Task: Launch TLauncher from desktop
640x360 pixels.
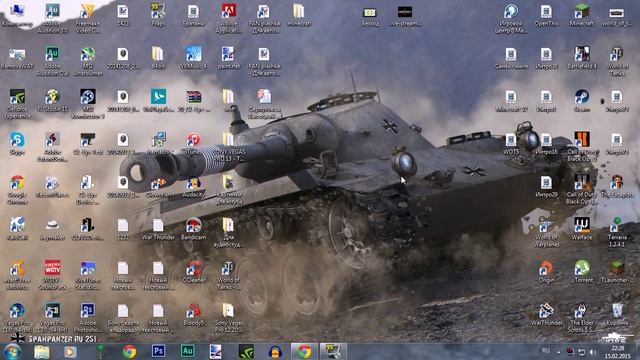Action: (617, 271)
